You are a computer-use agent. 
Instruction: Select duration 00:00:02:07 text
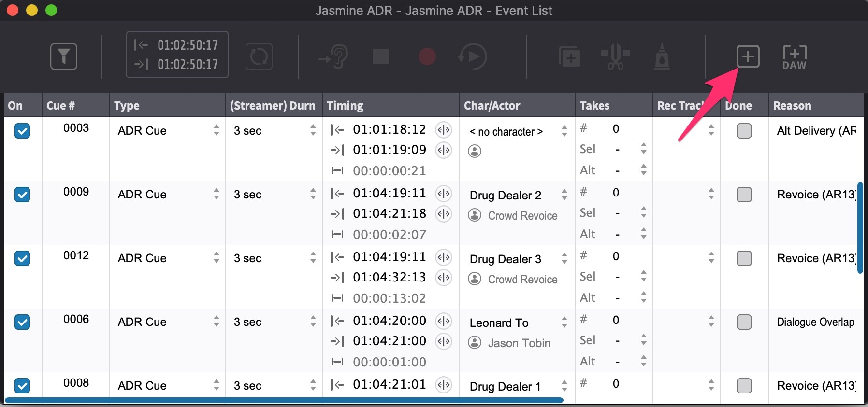[390, 235]
